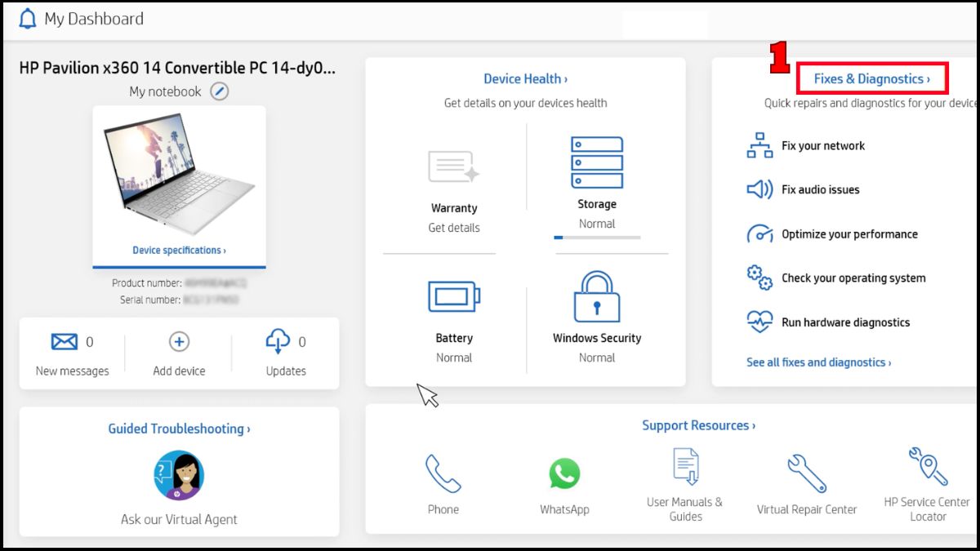Screen dimensions: 980x551
Task: Click See all fixes and diagnostics
Action: [818, 362]
